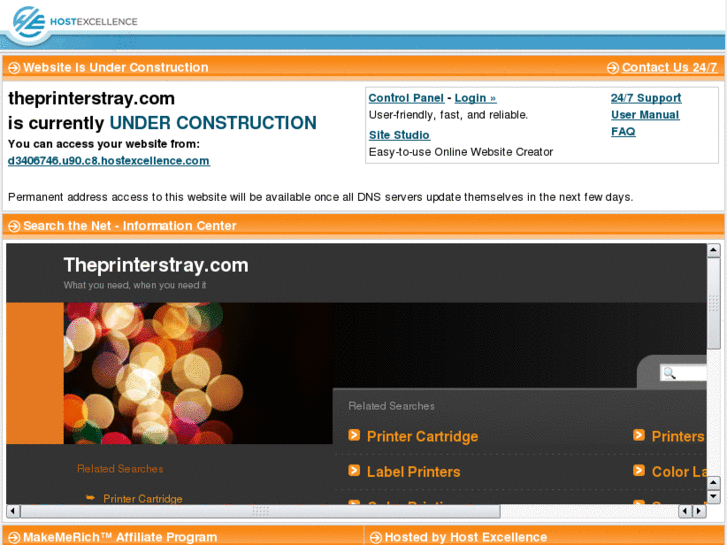Open Printers related search link
727x545 pixels.
[x=678, y=436]
